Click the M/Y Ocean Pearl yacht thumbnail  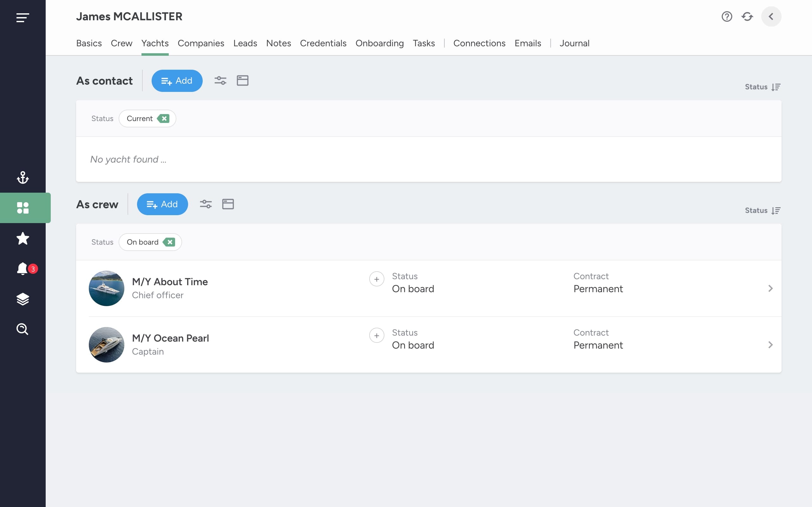point(106,345)
